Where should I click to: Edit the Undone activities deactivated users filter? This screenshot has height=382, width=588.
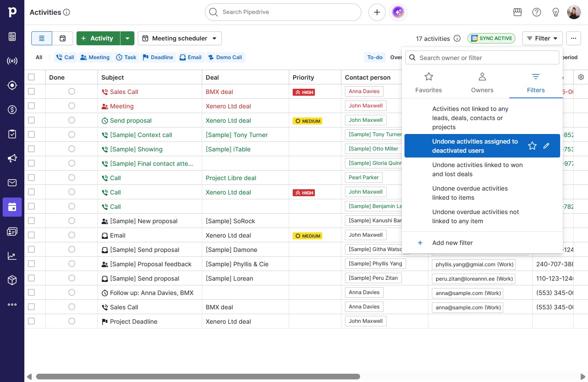[547, 146]
